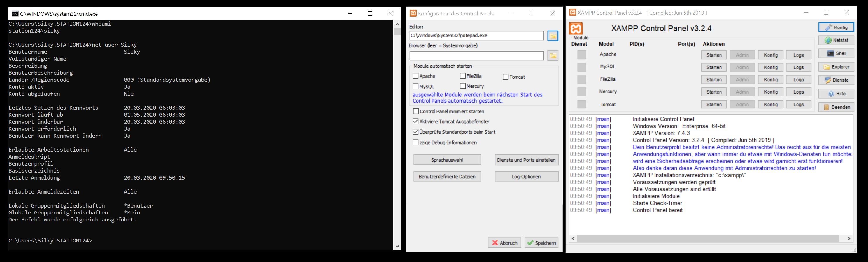
Task: Click cmd window scrollbar down arrow
Action: (x=397, y=247)
